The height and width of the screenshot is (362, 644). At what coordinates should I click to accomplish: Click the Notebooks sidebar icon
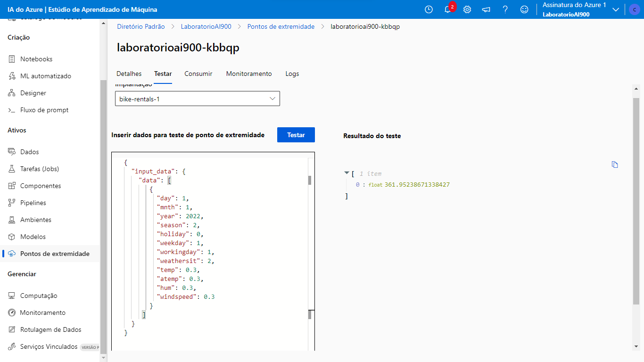12,59
